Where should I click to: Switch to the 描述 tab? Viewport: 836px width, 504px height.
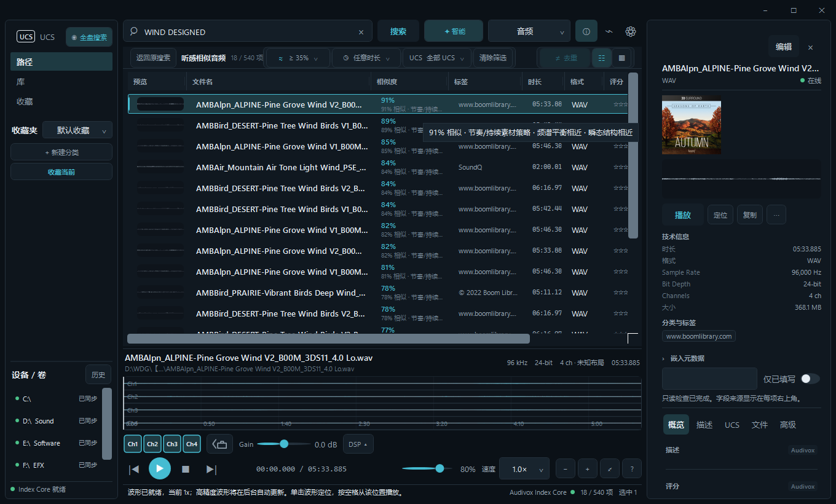(x=704, y=425)
